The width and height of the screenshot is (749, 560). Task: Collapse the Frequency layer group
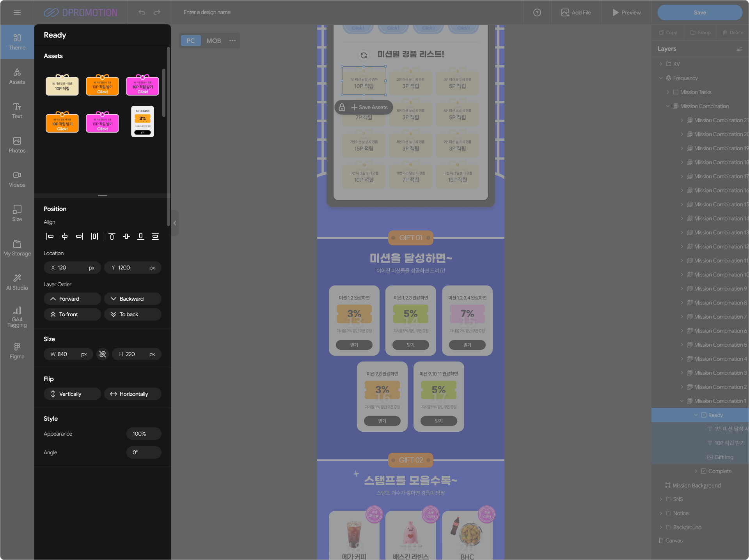[661, 78]
